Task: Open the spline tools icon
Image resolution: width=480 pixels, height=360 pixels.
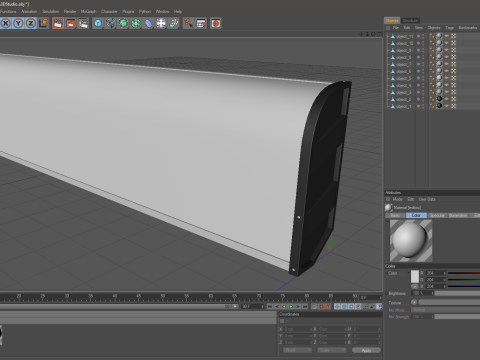Action: pos(110,23)
